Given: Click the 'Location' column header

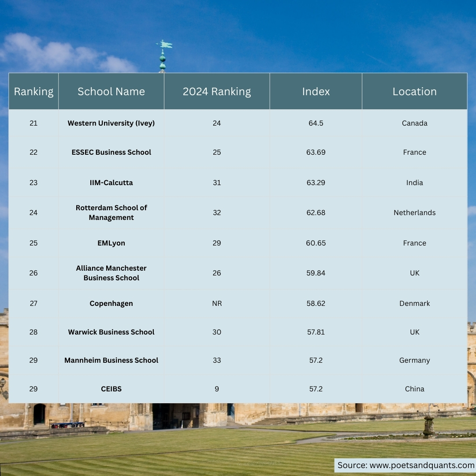Looking at the screenshot, I should point(414,91).
